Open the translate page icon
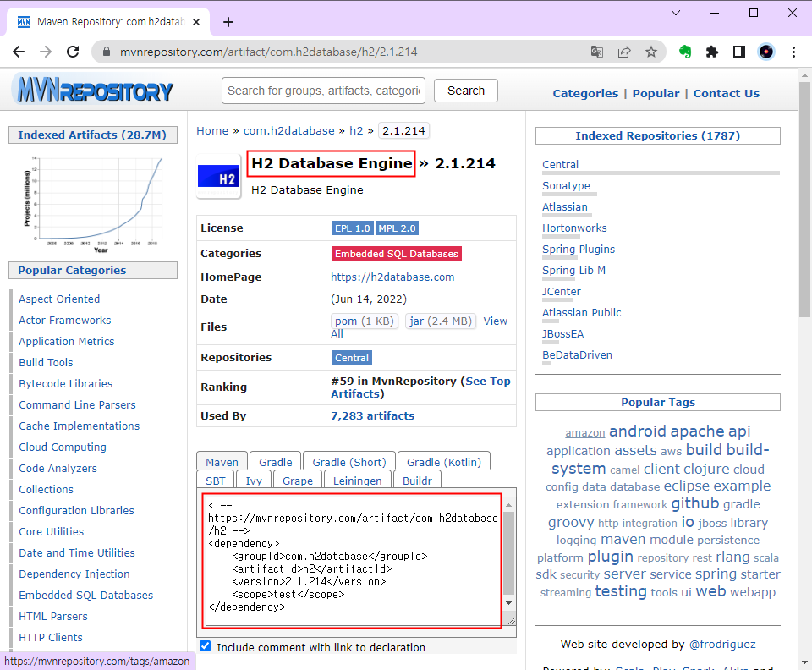The image size is (812, 670). tap(597, 52)
